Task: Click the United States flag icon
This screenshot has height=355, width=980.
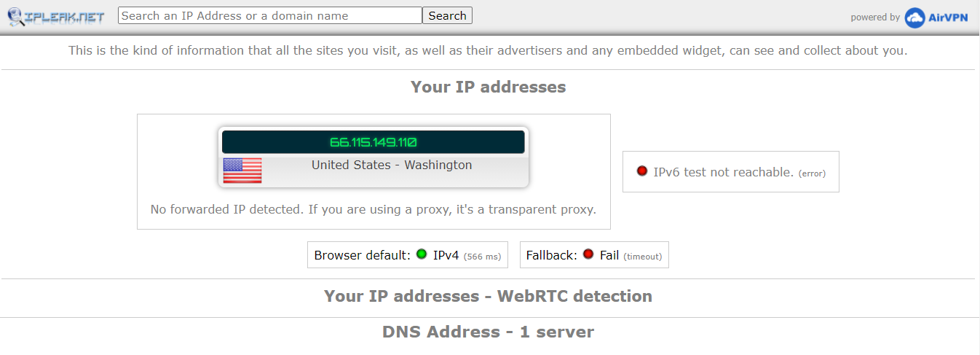Action: 242,170
